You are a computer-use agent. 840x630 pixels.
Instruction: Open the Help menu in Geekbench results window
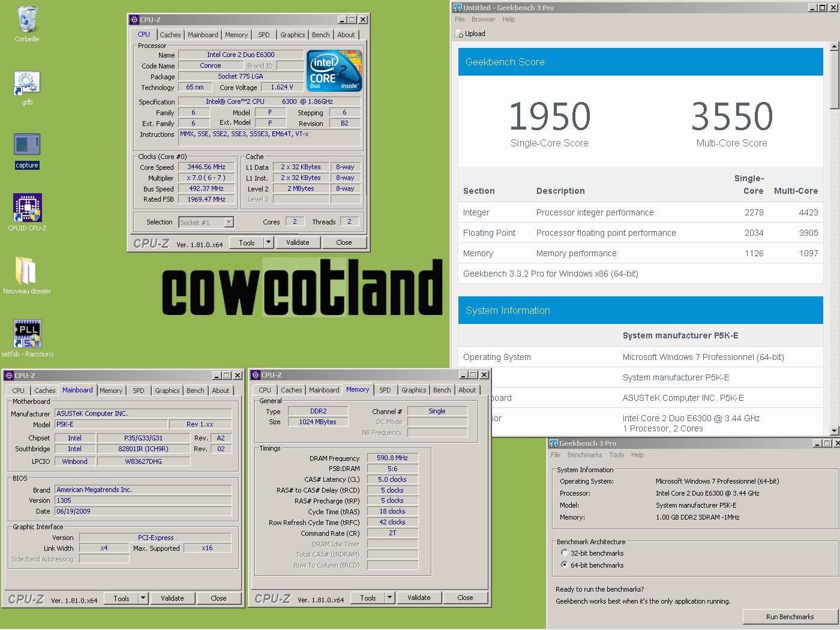tap(509, 20)
